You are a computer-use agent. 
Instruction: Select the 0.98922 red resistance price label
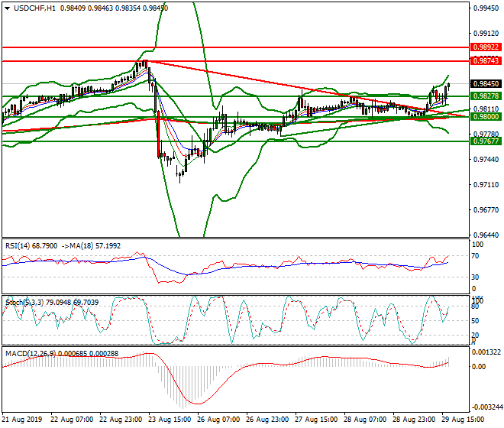[486, 47]
